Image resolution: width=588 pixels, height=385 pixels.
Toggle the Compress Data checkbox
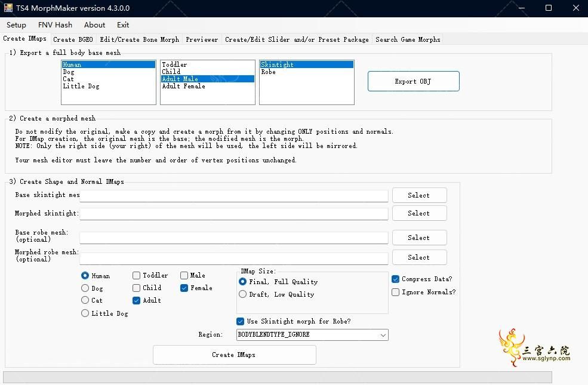[396, 279]
